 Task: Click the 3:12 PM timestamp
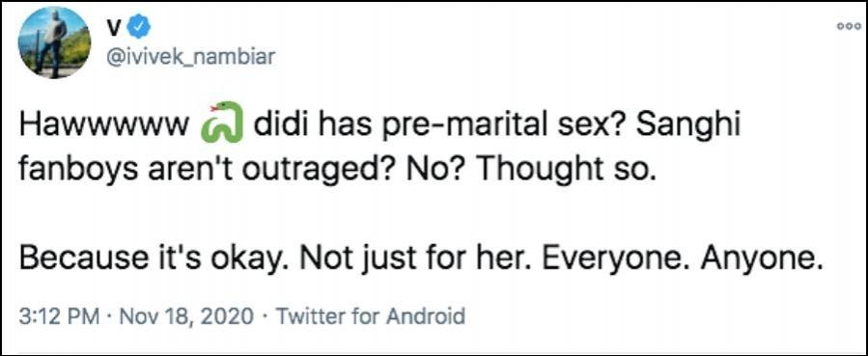coord(59,316)
